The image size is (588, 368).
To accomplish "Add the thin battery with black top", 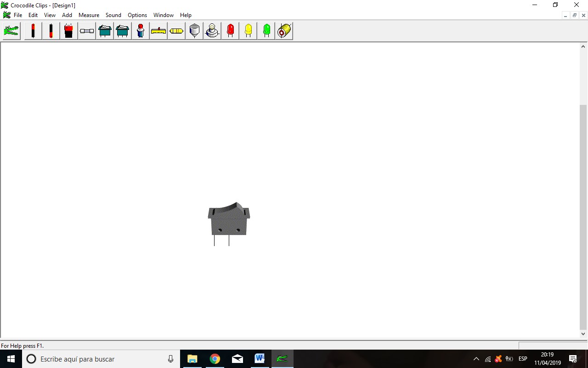I will click(x=51, y=31).
